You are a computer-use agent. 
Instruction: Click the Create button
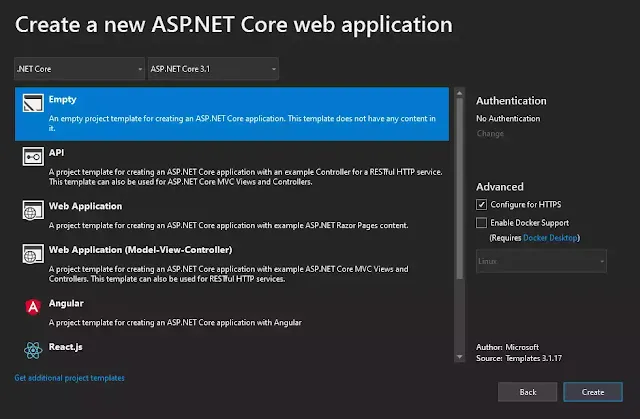coord(593,392)
